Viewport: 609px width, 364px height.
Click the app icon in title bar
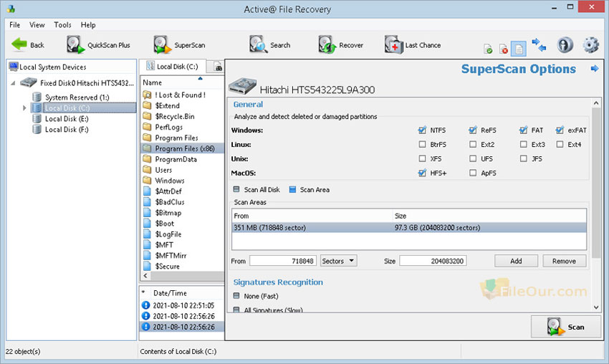coord(11,9)
